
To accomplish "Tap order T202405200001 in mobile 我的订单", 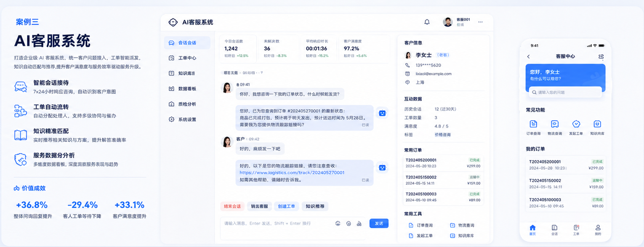I will [566, 165].
